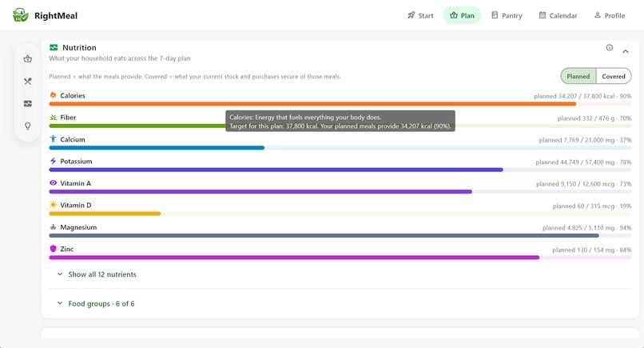Click the Calories tooltip popup
Screen dimensions: 644x348
[x=340, y=122]
